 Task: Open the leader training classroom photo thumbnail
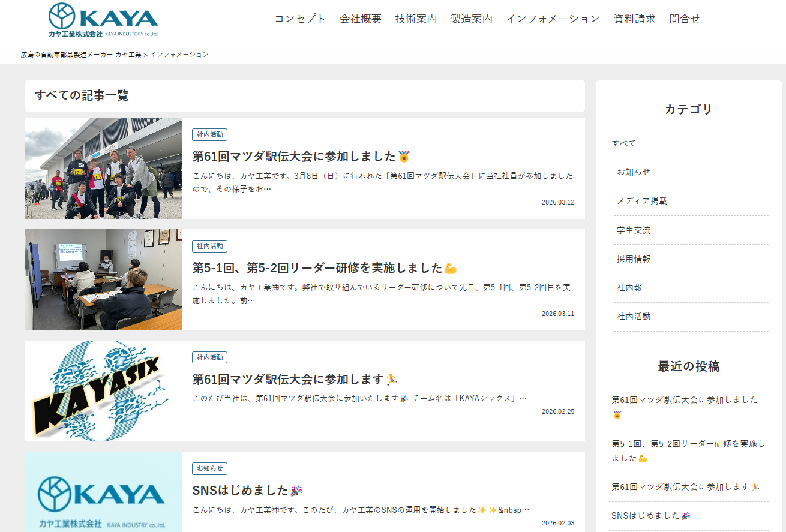(x=103, y=279)
